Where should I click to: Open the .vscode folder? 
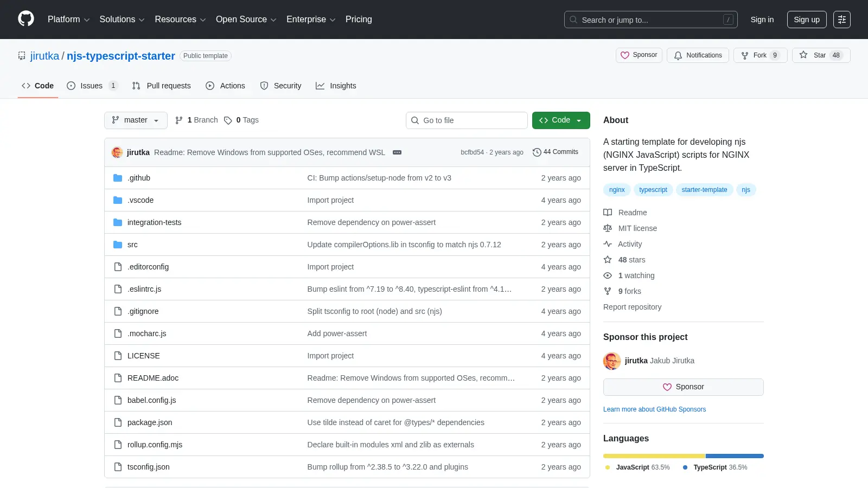pyautogui.click(x=141, y=200)
